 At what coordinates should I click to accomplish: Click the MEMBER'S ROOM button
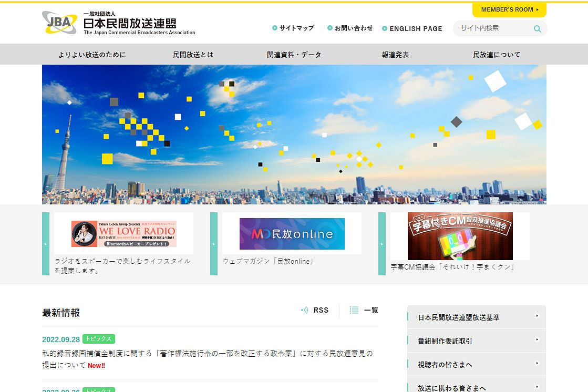[x=508, y=9]
